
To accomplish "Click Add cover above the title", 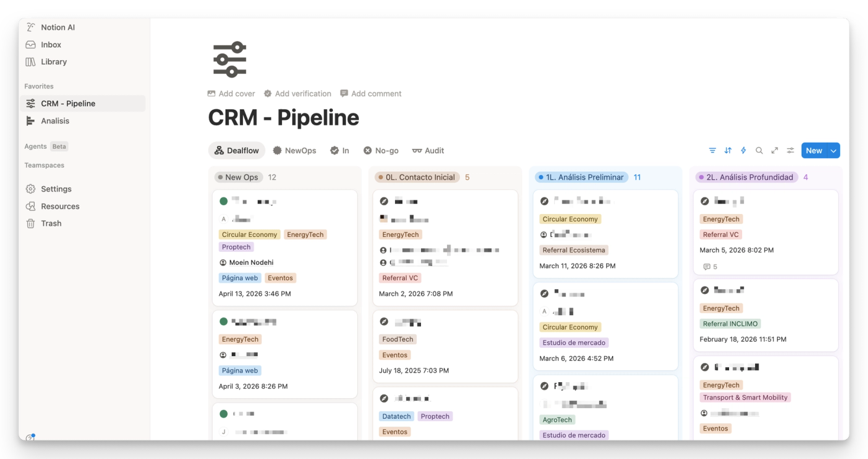I will (231, 94).
